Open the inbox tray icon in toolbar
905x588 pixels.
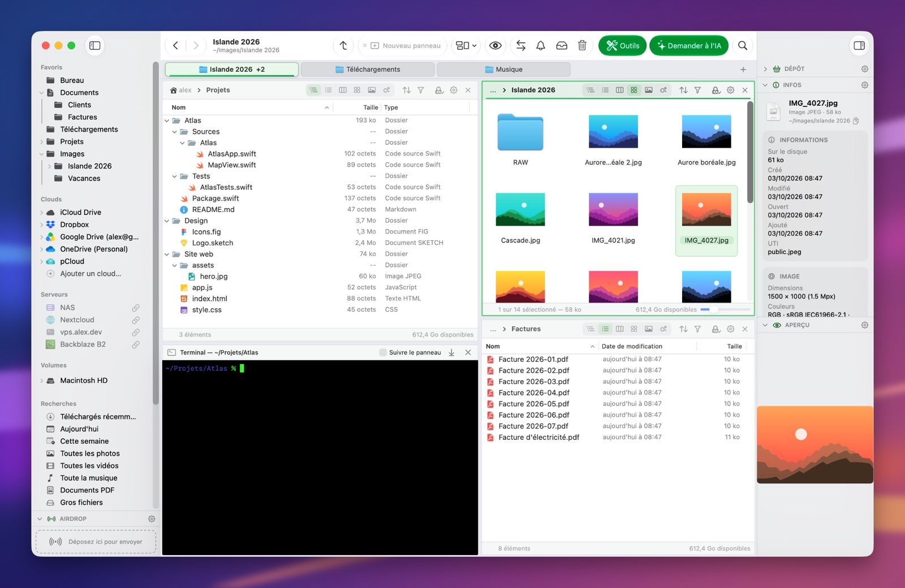pyautogui.click(x=562, y=46)
